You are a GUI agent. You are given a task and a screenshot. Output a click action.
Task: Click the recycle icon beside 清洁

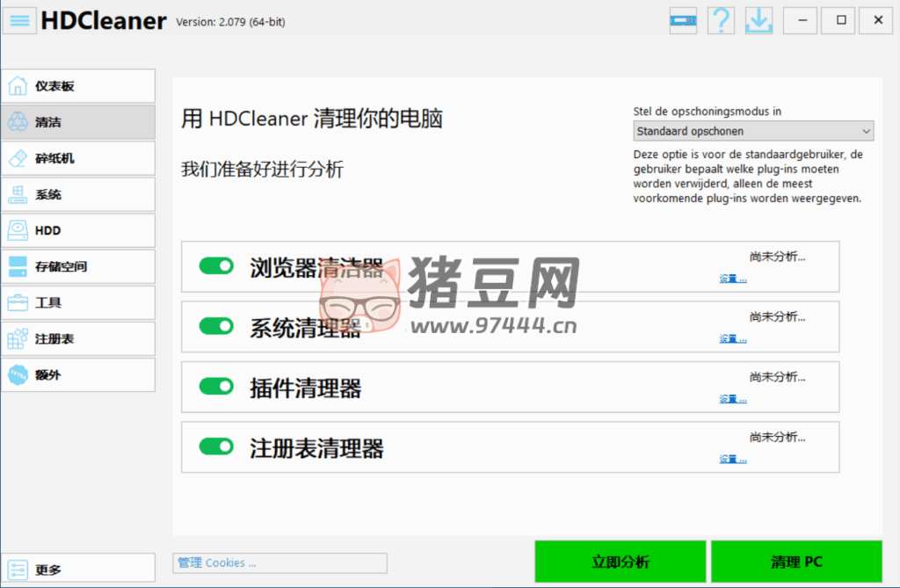point(18,122)
